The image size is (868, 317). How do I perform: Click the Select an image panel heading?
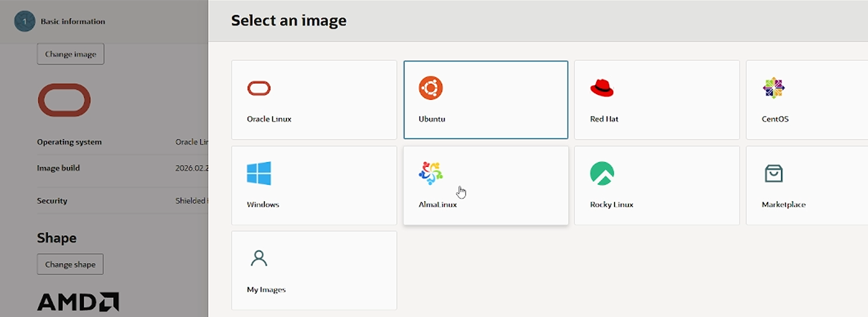(288, 21)
